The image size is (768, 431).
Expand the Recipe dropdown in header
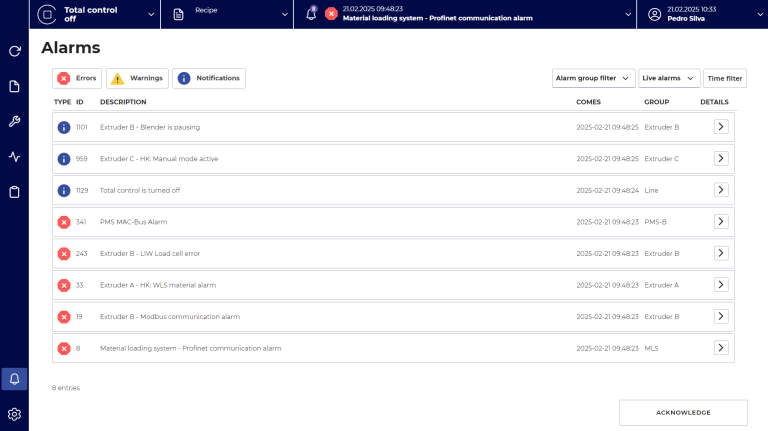[227, 14]
